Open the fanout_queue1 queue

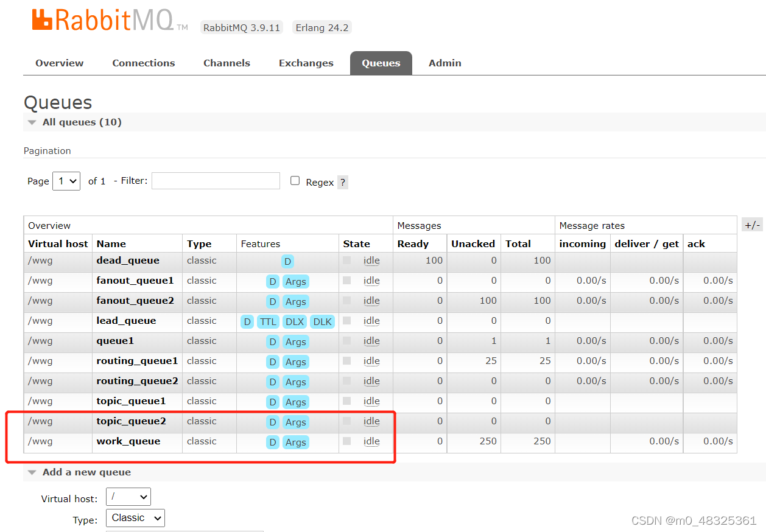(135, 281)
